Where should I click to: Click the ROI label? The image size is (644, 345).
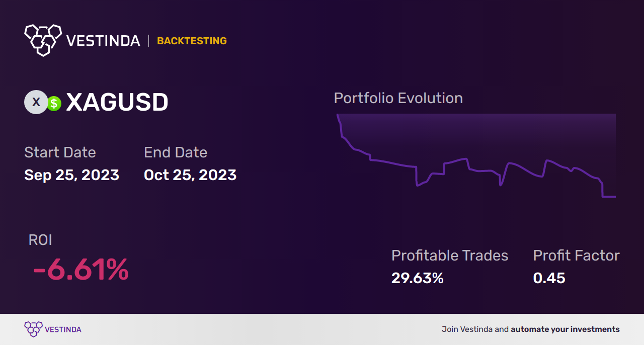pos(40,240)
